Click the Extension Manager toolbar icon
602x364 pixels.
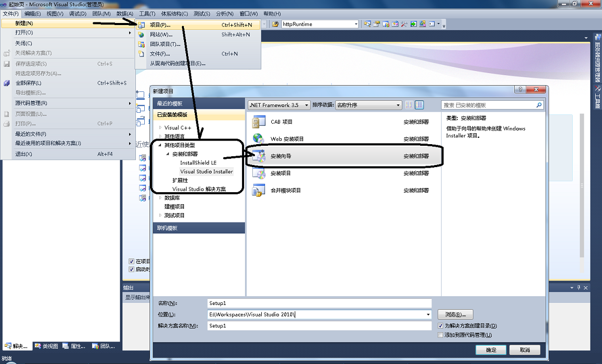(423, 24)
